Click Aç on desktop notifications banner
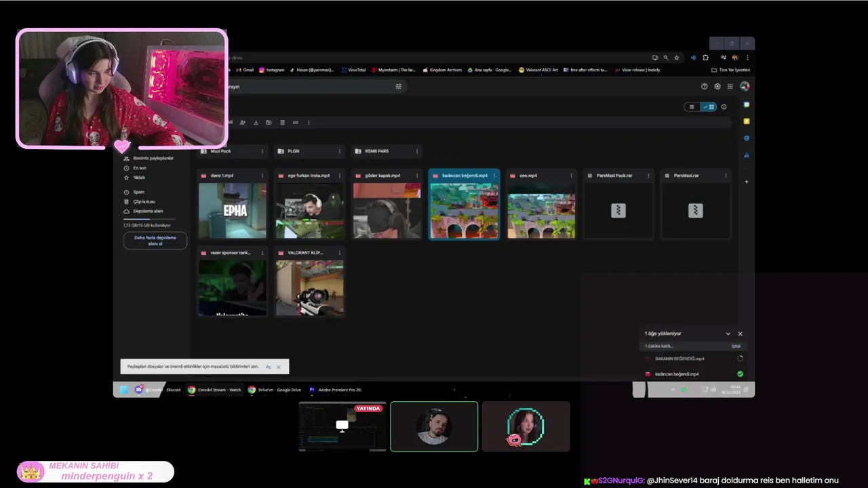 click(x=268, y=367)
